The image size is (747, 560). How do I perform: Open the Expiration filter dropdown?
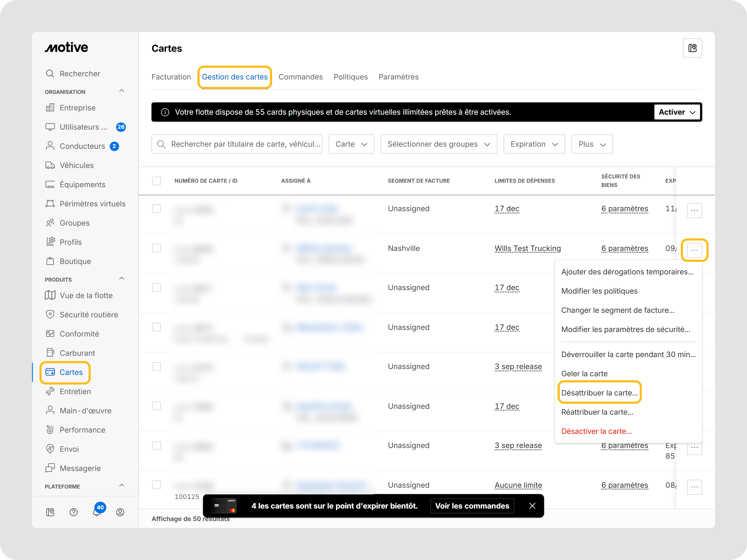pyautogui.click(x=534, y=144)
